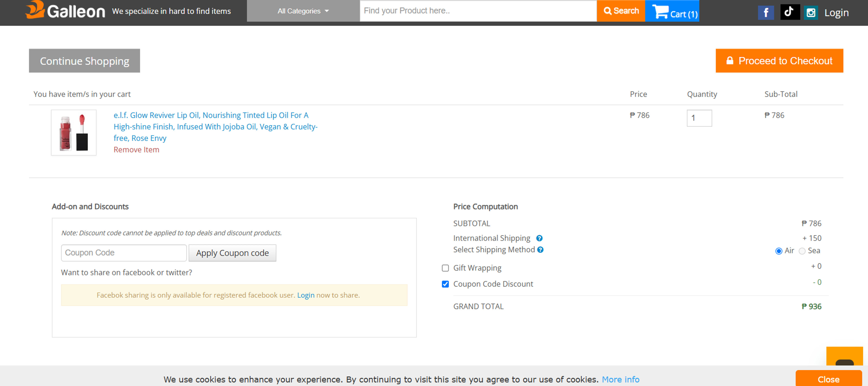Click International Shipping help question icon
868x386 pixels.
539,238
